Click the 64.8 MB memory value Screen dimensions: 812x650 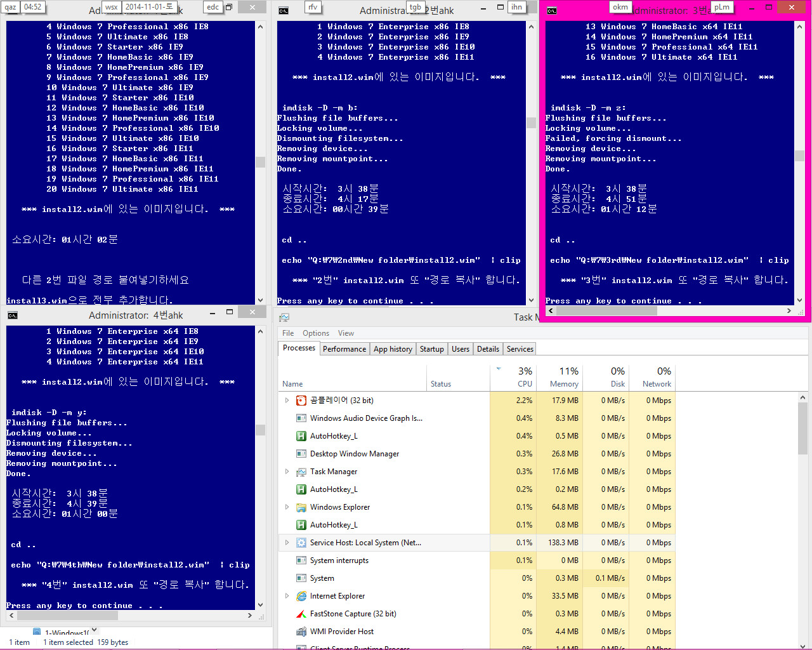pyautogui.click(x=565, y=507)
